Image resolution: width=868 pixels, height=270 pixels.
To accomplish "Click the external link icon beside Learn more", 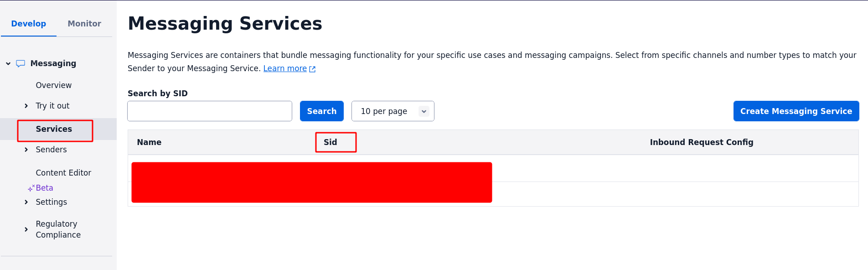I will (312, 69).
